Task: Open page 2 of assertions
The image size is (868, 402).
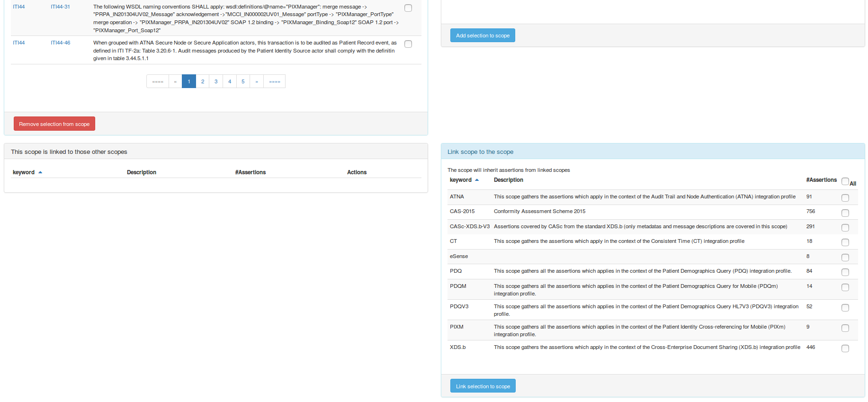Action: [x=203, y=81]
